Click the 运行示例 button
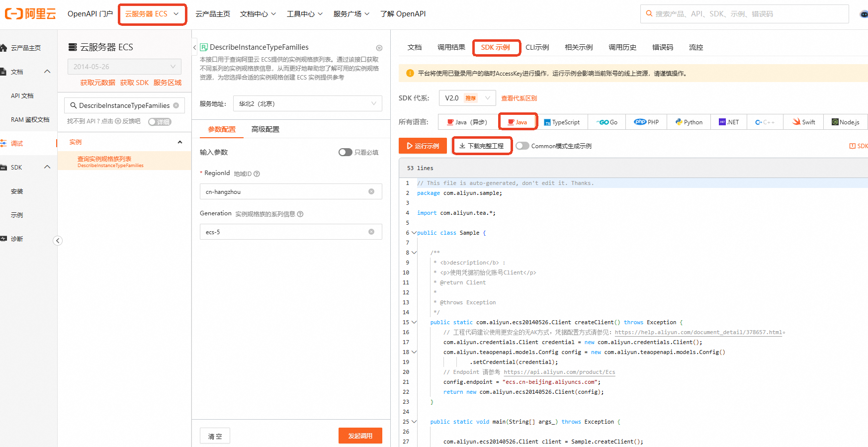 (423, 146)
